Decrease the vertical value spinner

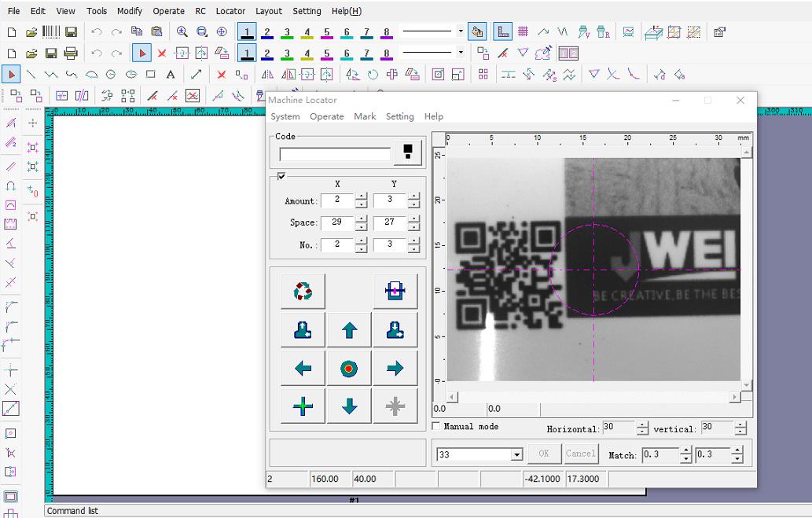[740, 432]
